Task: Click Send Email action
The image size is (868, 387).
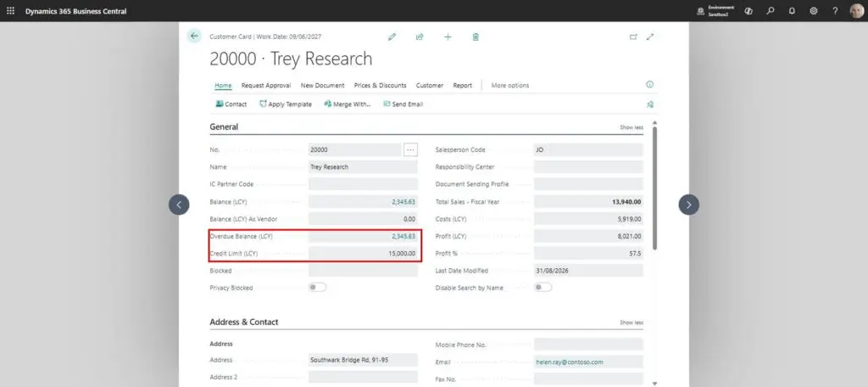Action: point(403,104)
